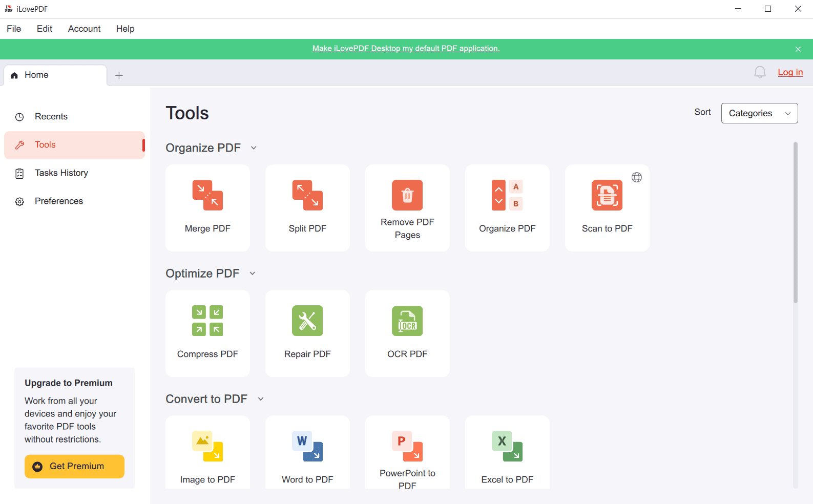Click the Tools wrench icon in sidebar
813x504 pixels.
click(x=19, y=145)
